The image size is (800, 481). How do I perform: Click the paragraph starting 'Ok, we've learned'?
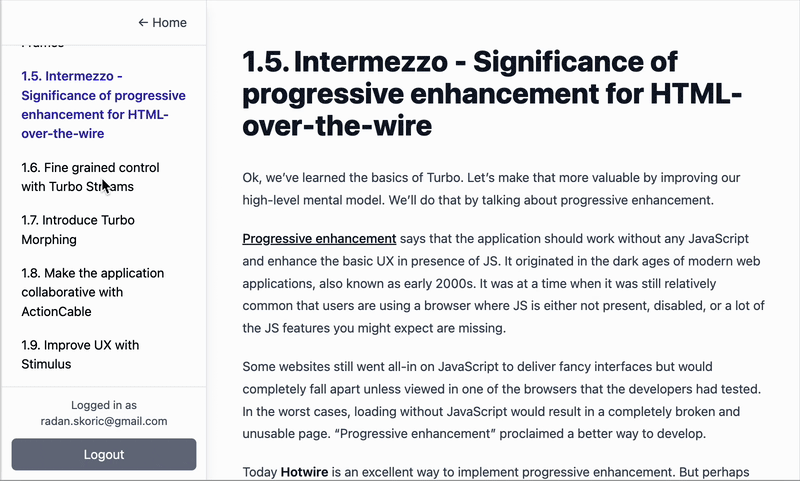coord(491,188)
